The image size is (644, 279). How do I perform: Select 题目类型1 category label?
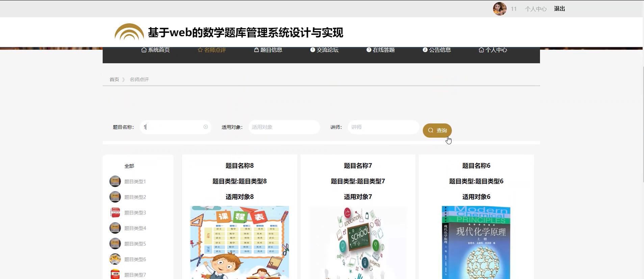point(135,182)
